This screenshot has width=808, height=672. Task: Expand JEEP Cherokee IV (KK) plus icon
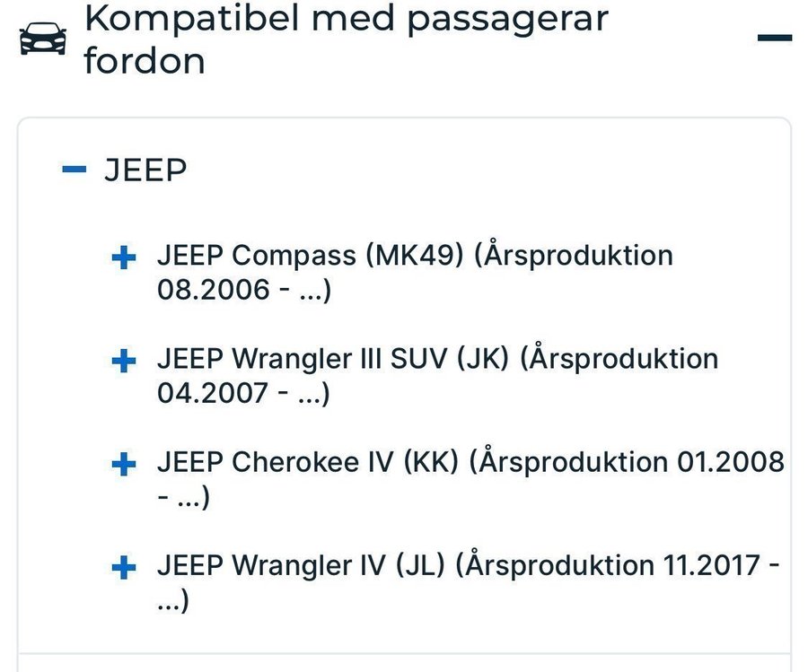(x=124, y=464)
